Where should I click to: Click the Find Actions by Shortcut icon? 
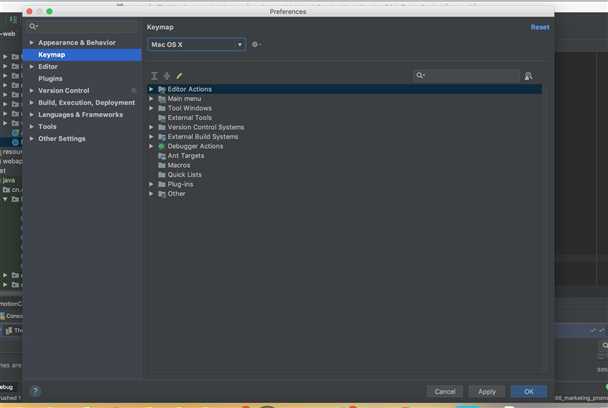pos(529,76)
